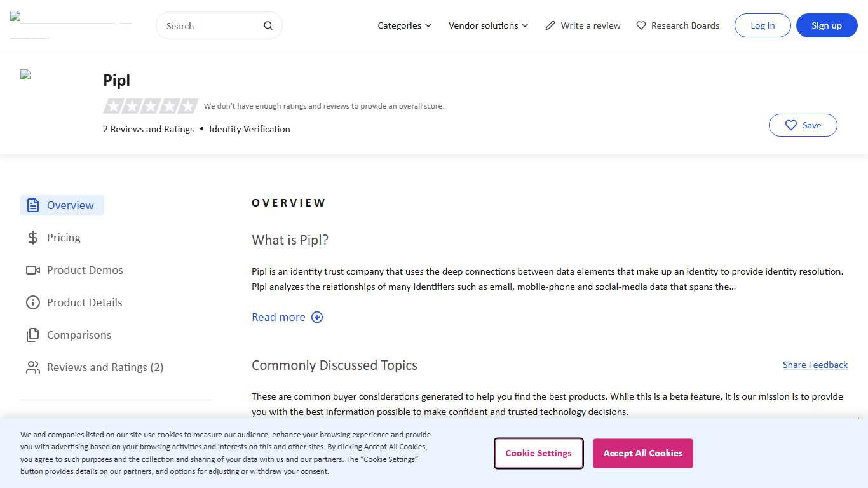
Task: Click the Comparisons copy icon
Action: pos(33,335)
